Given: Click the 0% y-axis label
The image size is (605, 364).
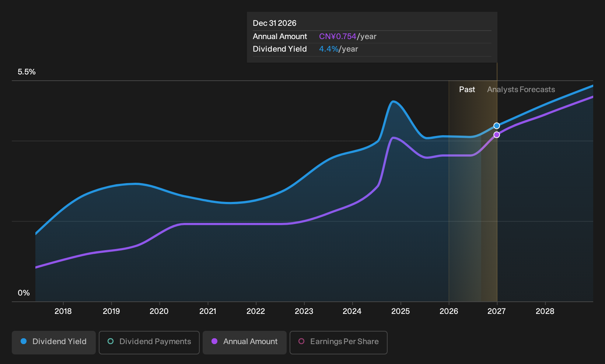Looking at the screenshot, I should 24,293.
